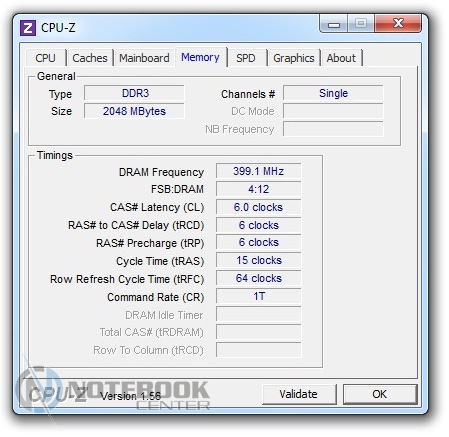Select the CAS# Latency 6.0 clocks field

click(259, 207)
